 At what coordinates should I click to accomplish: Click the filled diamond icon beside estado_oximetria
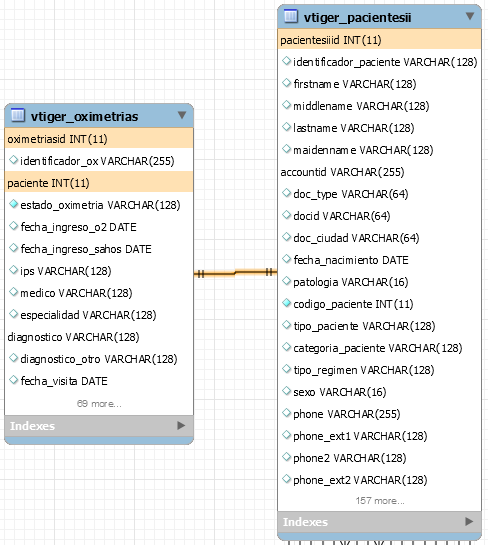pos(13,204)
